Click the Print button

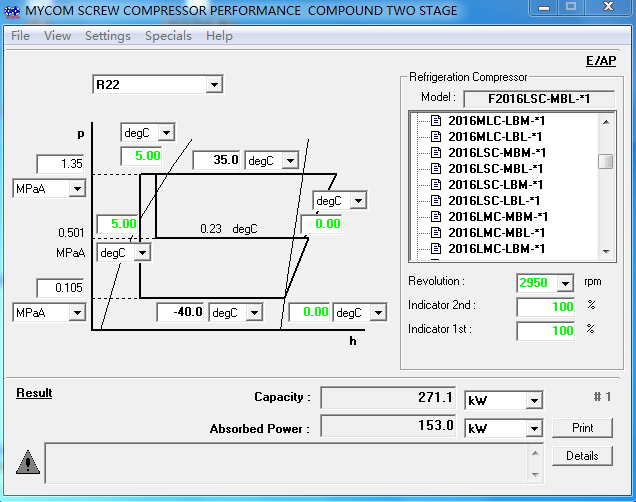coord(582,428)
